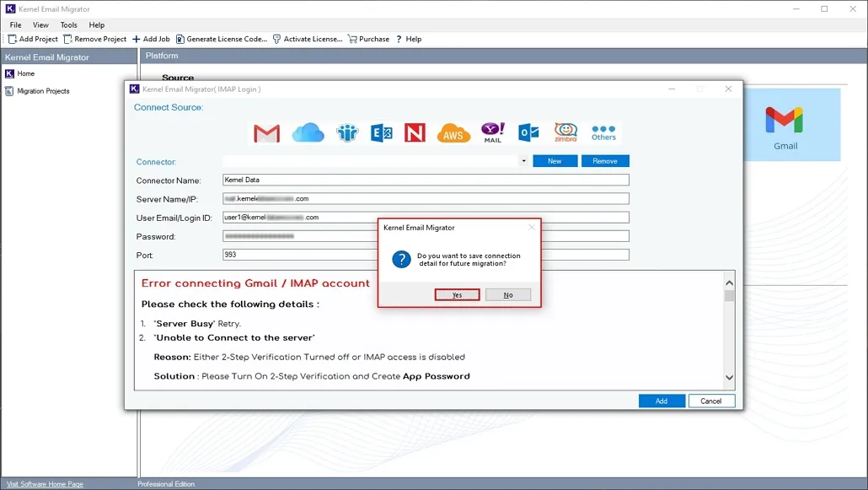
Task: Open the Connector dropdown list
Action: (523, 161)
